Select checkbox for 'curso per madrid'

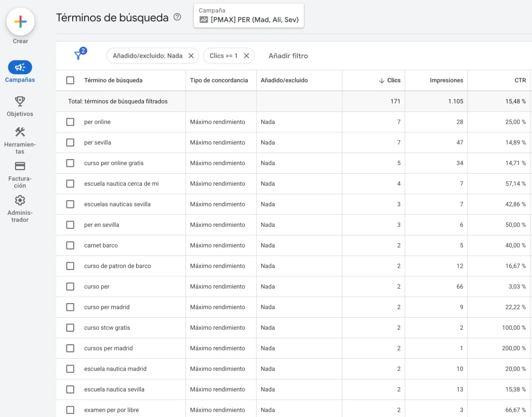point(70,307)
